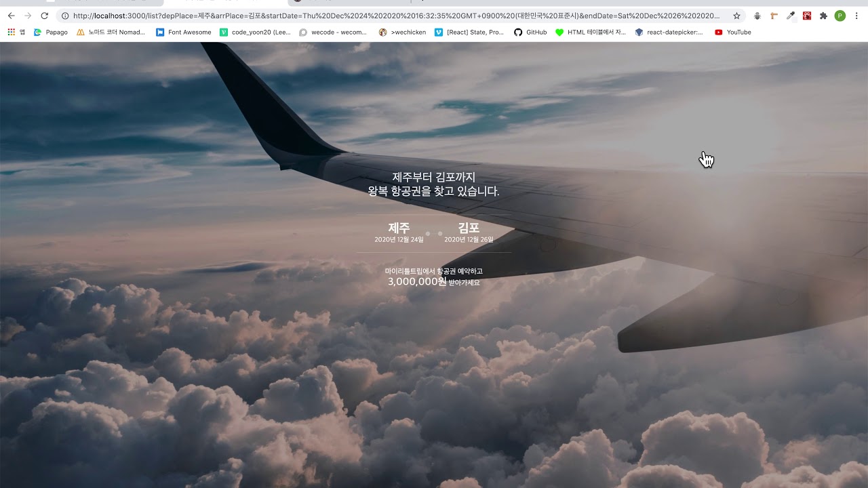Click the browser forward arrow
Screen dimensions: 868x488
tap(28, 16)
